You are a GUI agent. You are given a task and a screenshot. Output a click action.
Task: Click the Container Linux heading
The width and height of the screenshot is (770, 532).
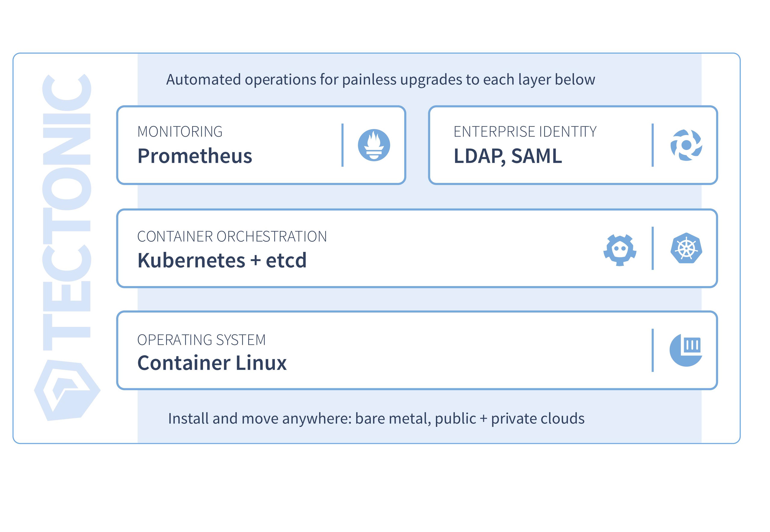point(212,363)
